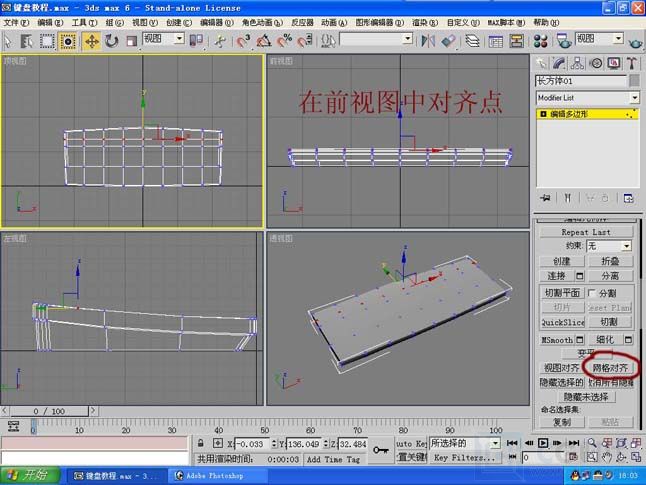Open the 渲染 menu

(x=425, y=23)
